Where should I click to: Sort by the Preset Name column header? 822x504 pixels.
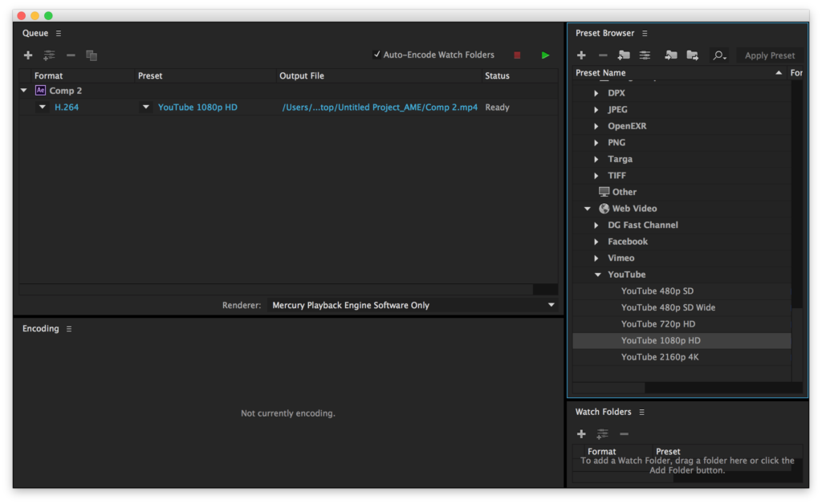coord(679,73)
